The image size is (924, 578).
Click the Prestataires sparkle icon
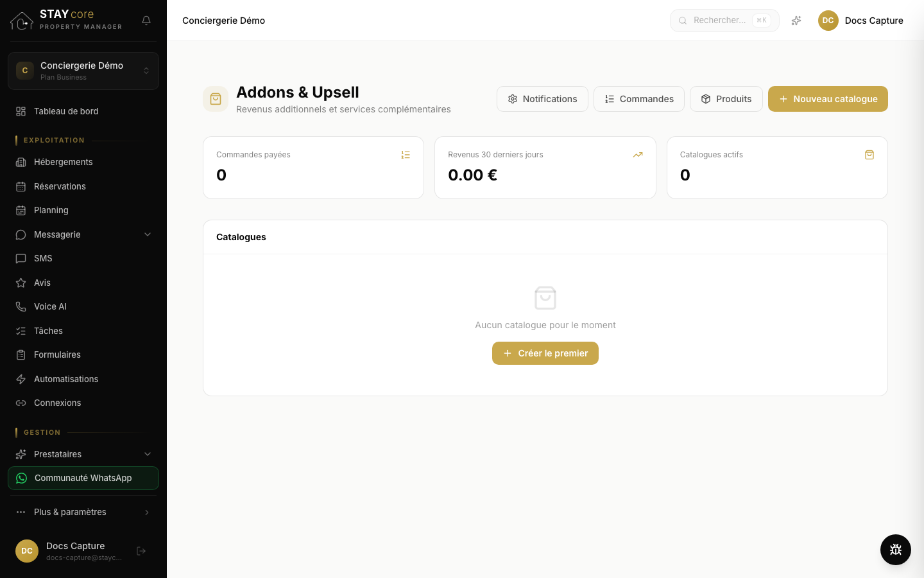coord(21,454)
